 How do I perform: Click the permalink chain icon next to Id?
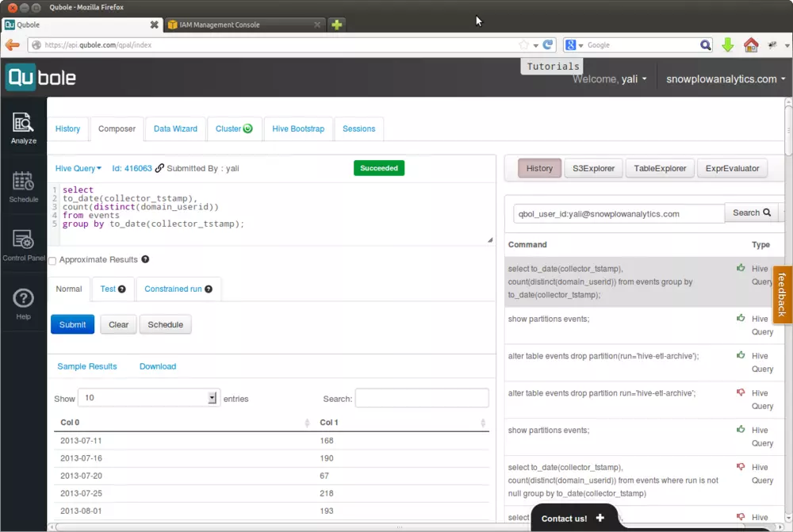pos(159,168)
